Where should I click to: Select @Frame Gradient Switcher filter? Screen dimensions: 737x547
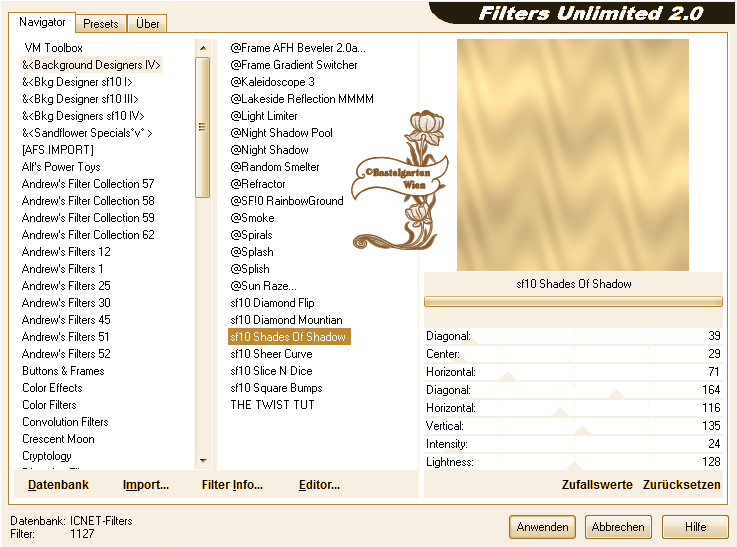pyautogui.click(x=294, y=65)
